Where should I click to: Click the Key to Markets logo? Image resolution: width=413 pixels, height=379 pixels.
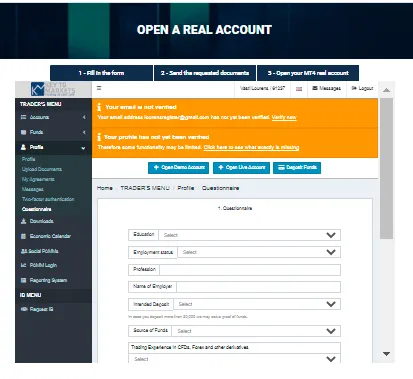tap(53, 89)
